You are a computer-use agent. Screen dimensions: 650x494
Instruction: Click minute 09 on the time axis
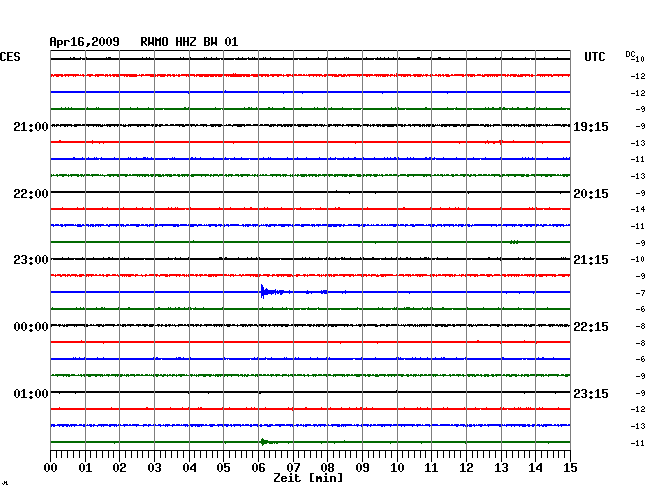tap(362, 468)
